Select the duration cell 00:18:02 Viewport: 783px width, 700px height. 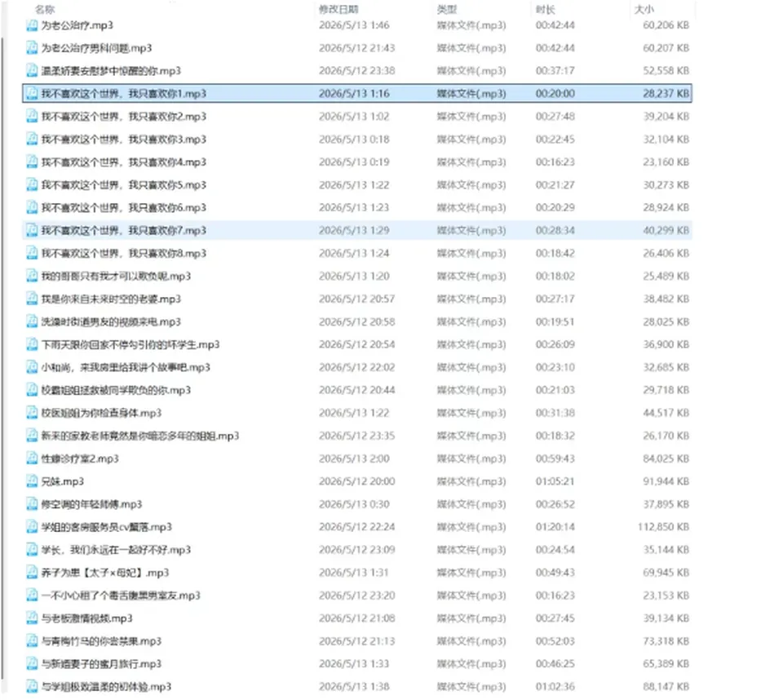(x=555, y=276)
